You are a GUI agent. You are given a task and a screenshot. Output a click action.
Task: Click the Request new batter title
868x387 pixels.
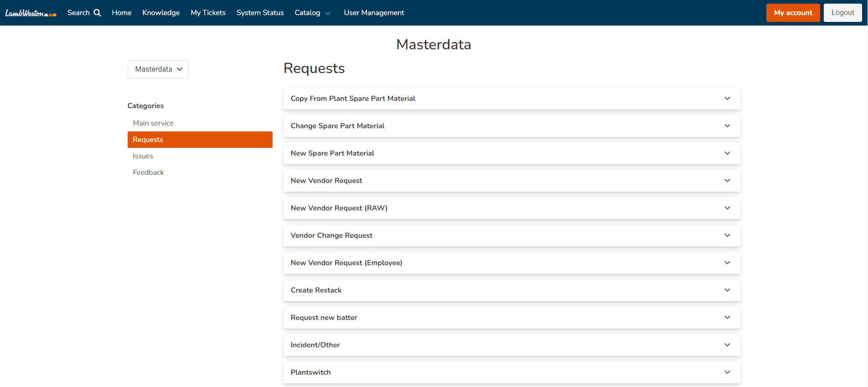coord(324,318)
